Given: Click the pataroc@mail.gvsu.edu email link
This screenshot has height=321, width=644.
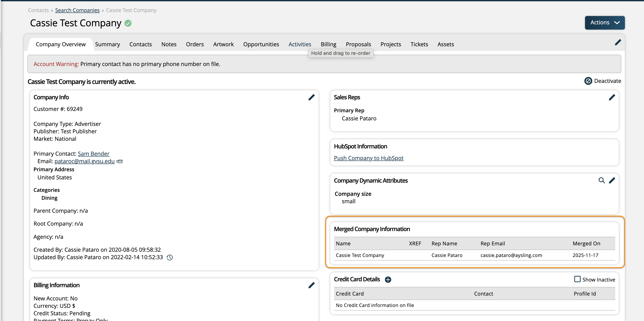Looking at the screenshot, I should pyautogui.click(x=84, y=161).
